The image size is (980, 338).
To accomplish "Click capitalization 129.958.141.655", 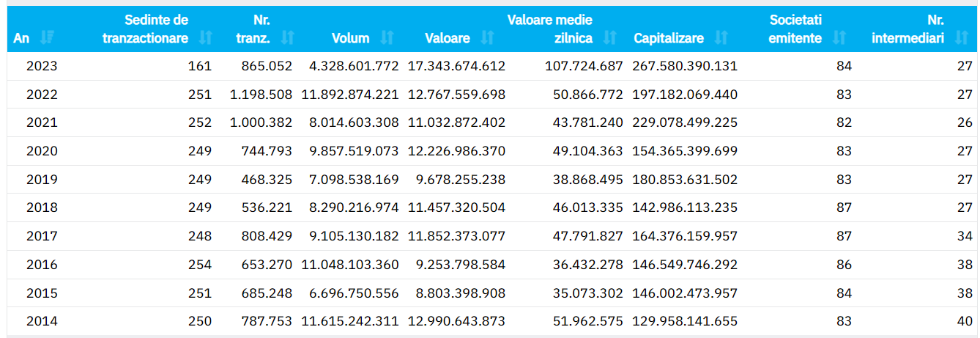I will pos(685,321).
